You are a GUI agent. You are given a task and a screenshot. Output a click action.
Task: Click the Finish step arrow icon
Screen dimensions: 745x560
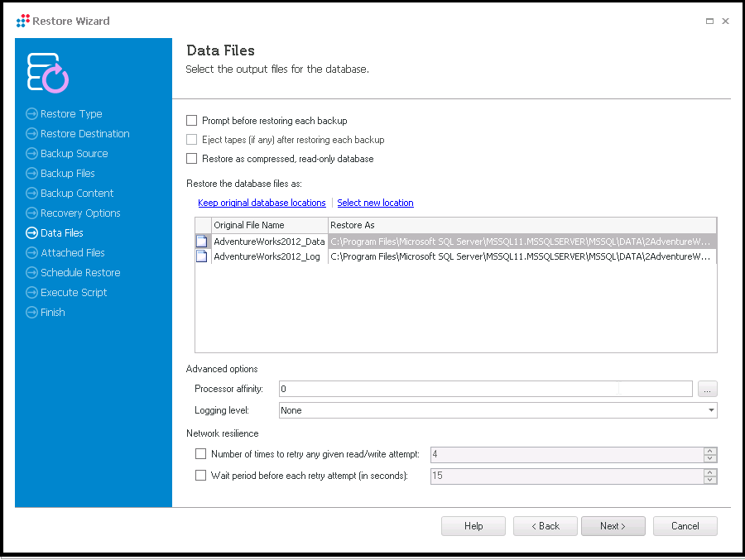[x=31, y=313]
